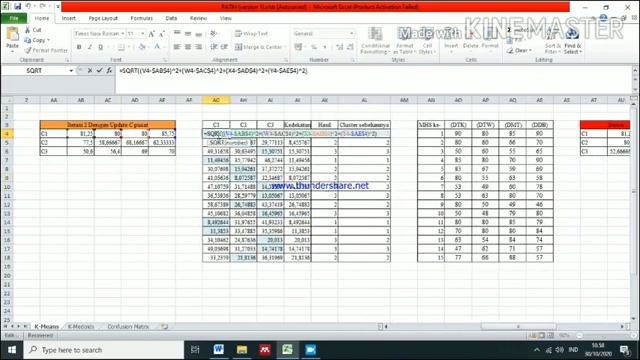This screenshot has width=640, height=360.
Task: Switch to the Review tab
Action: (x=198, y=18)
